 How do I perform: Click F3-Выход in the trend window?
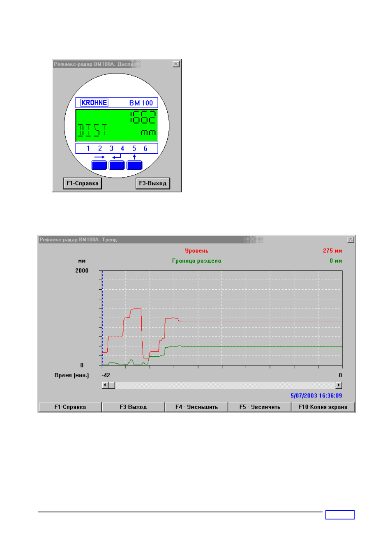(x=133, y=407)
